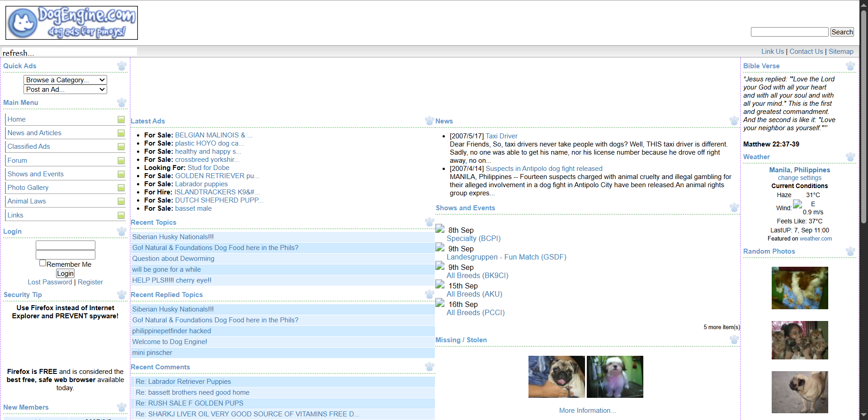
Task: Enable the Remember Me checkbox
Action: pyautogui.click(x=42, y=262)
